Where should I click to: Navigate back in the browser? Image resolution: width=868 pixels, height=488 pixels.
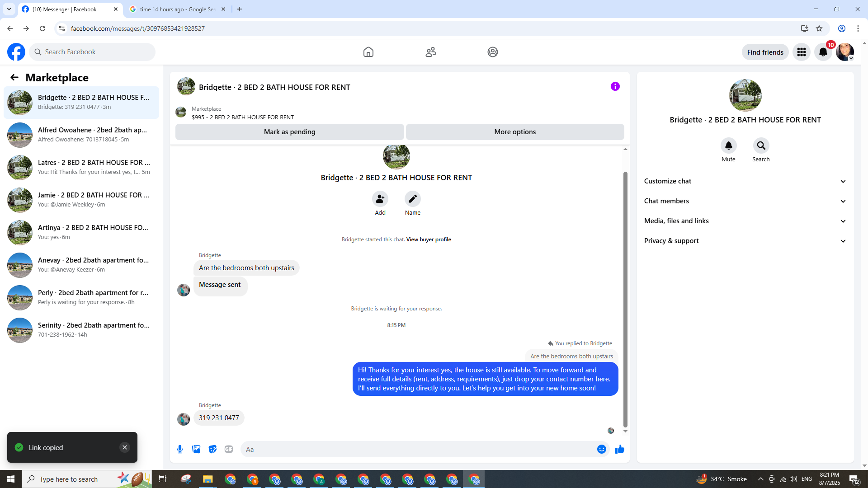10,28
